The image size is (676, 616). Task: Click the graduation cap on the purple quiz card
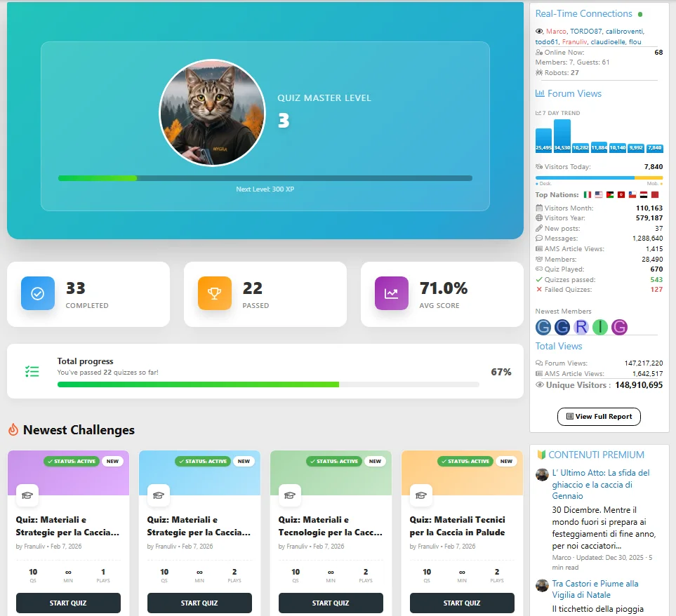(x=27, y=495)
